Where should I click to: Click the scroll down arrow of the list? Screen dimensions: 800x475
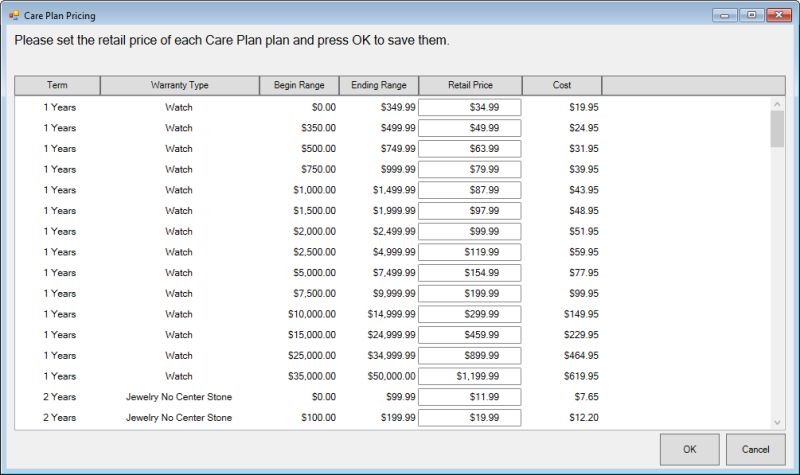point(777,422)
